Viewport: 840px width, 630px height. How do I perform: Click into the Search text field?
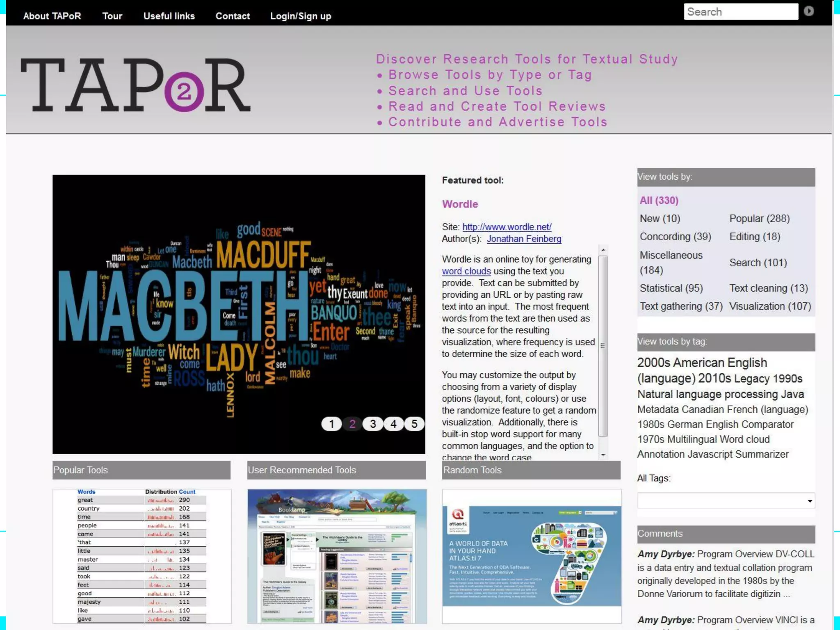740,11
